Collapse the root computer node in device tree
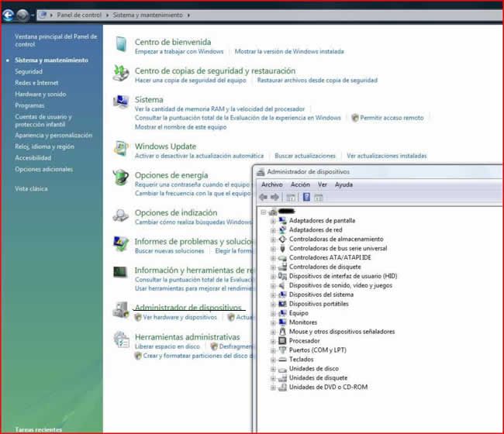 (264, 212)
